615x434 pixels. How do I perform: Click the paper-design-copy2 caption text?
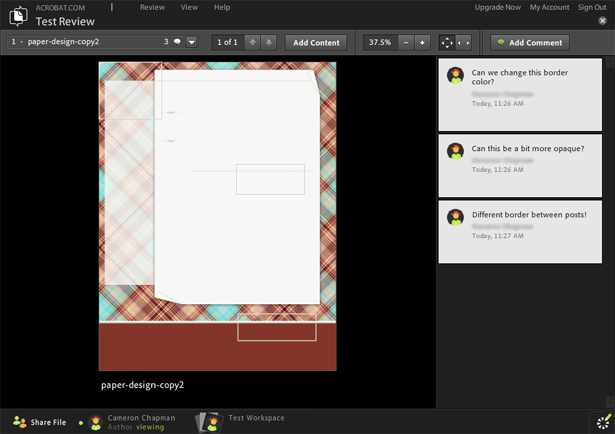pos(142,385)
